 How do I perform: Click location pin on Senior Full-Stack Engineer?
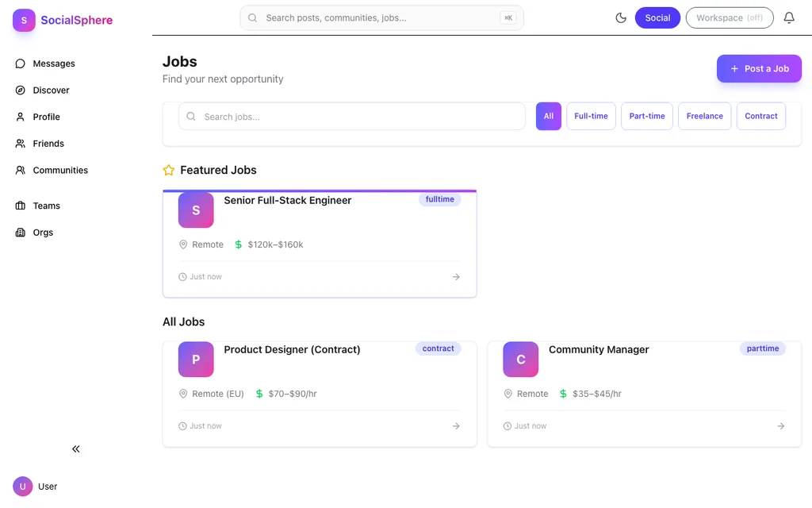[183, 244]
